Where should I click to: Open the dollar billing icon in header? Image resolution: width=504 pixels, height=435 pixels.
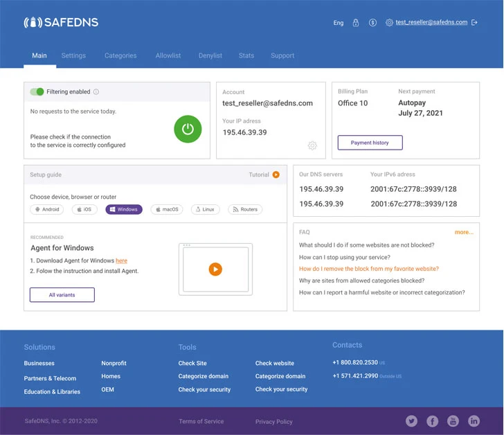pyautogui.click(x=372, y=22)
